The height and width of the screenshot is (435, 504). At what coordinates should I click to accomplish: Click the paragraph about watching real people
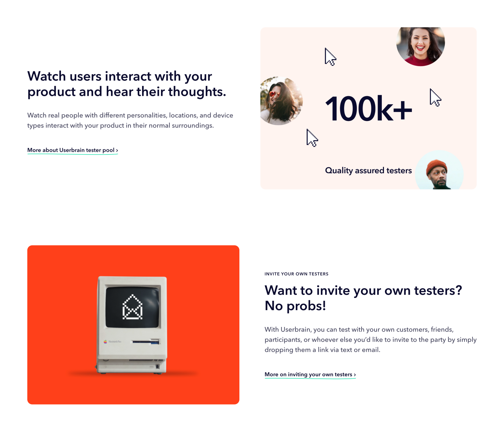(130, 120)
